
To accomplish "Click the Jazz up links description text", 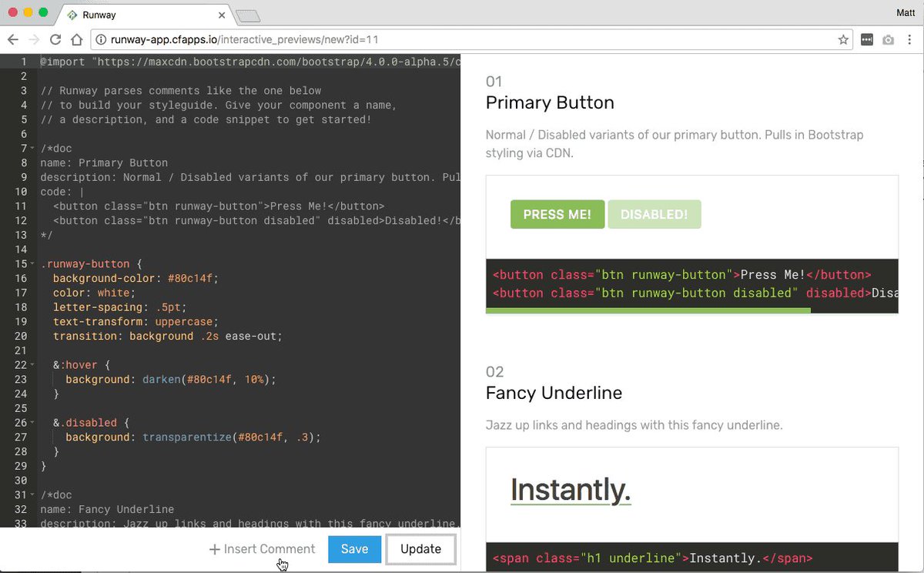I will click(x=634, y=425).
